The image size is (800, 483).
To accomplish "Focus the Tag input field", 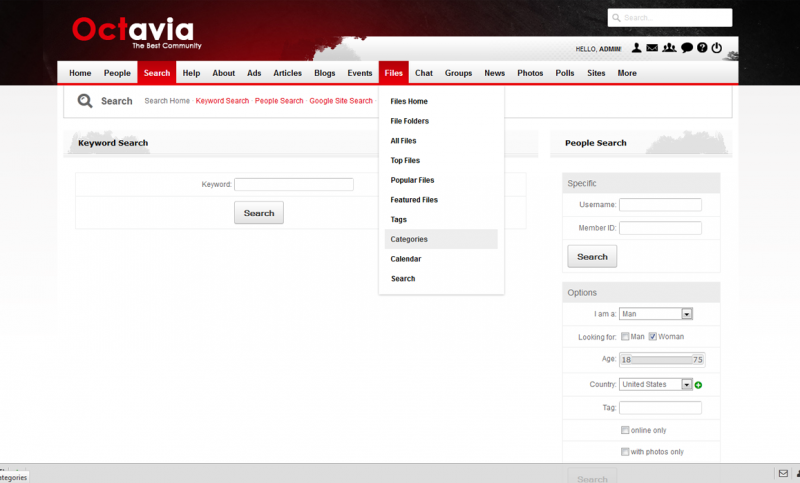I will 660,408.
